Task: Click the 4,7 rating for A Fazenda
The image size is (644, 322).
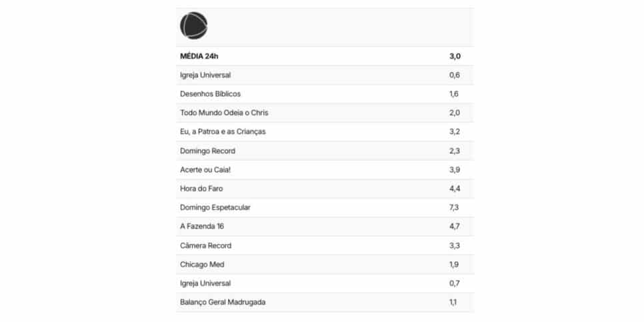Action: [454, 227]
